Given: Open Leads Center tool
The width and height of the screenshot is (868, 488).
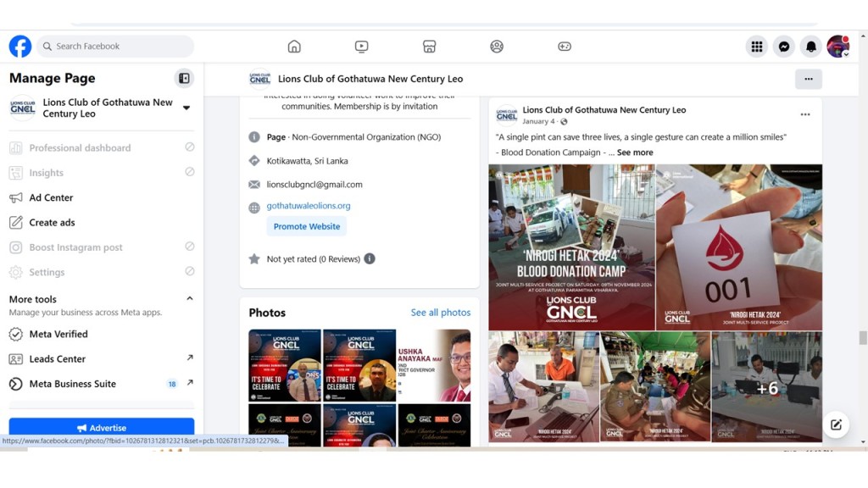Looking at the screenshot, I should [102, 359].
